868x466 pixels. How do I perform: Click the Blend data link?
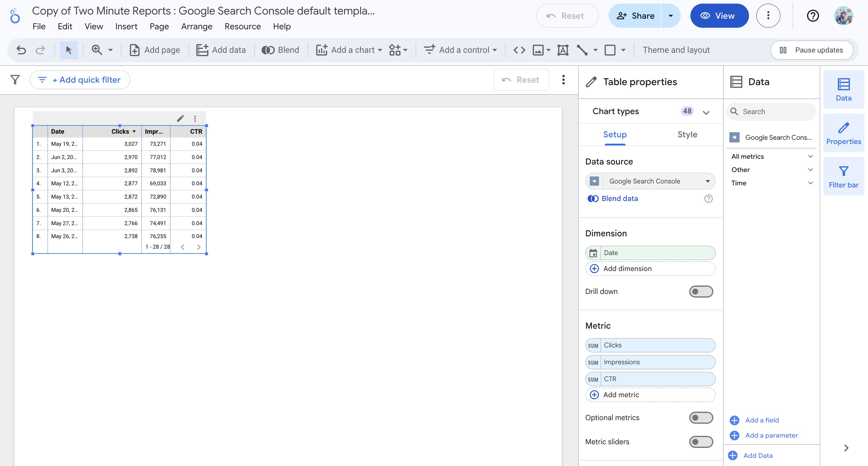point(619,199)
